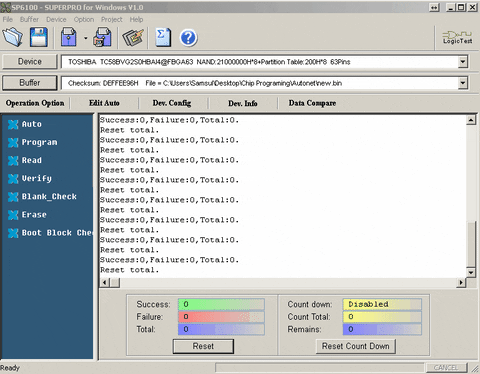The image size is (480, 374).
Task: Click the blue Total counter bar
Action: [221, 329]
